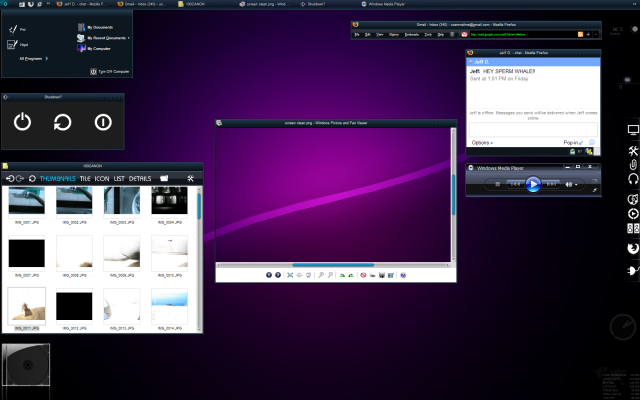This screenshot has width=640, height=400.
Task: Click the power plug icon in right dock
Action: [633, 271]
